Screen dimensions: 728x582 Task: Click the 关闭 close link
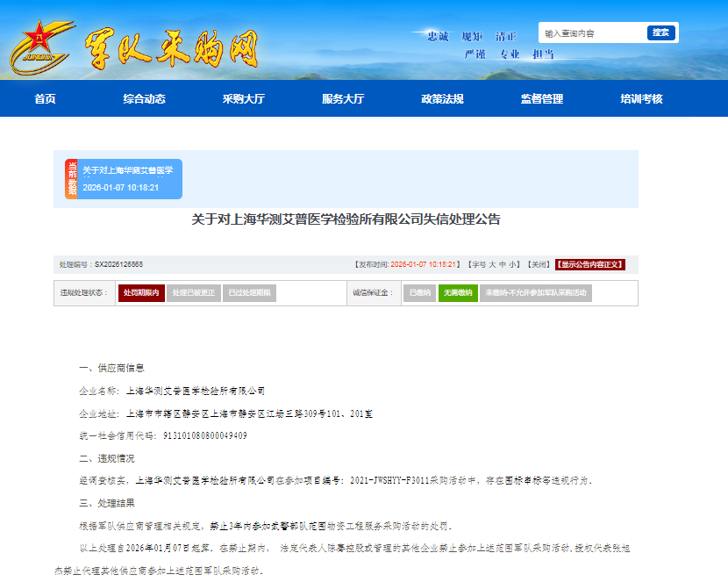pyautogui.click(x=539, y=264)
